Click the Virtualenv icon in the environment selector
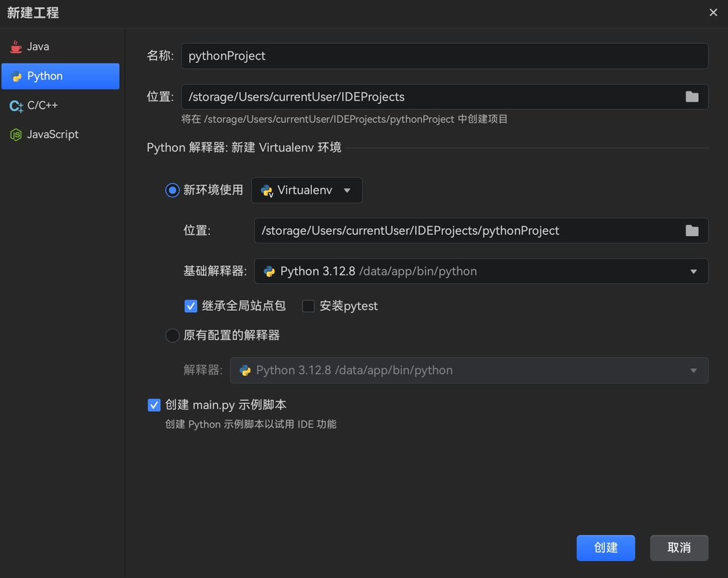Screen dimensions: 728x578 265,190
